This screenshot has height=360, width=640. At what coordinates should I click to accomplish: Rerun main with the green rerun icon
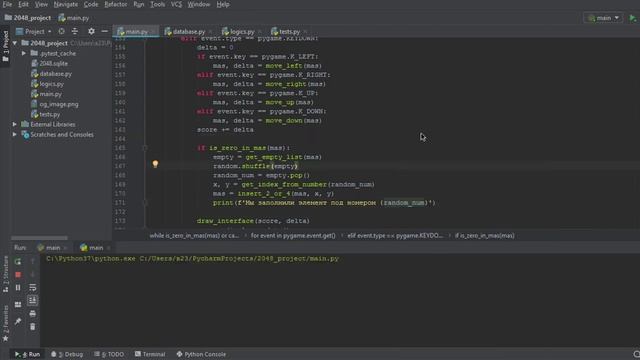(18, 261)
